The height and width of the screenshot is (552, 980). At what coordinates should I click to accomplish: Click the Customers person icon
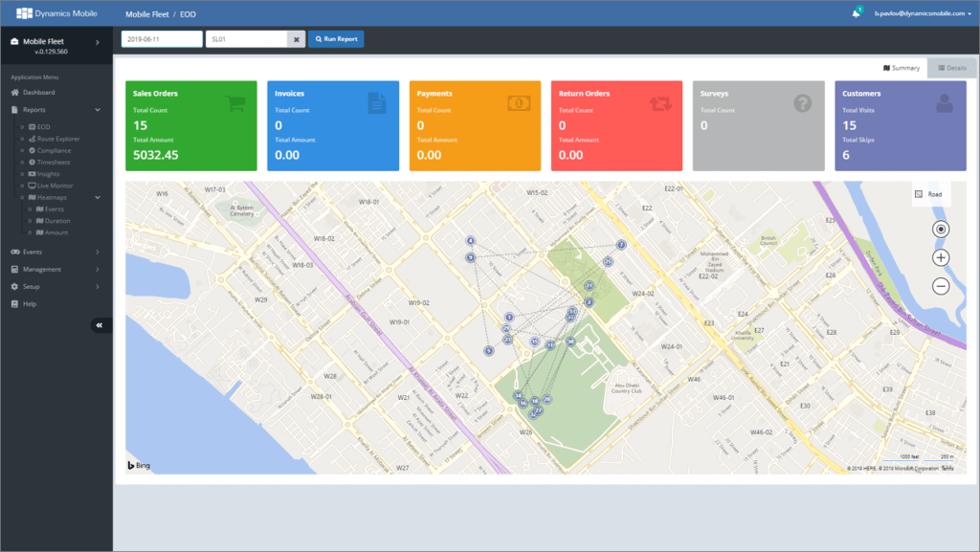945,103
